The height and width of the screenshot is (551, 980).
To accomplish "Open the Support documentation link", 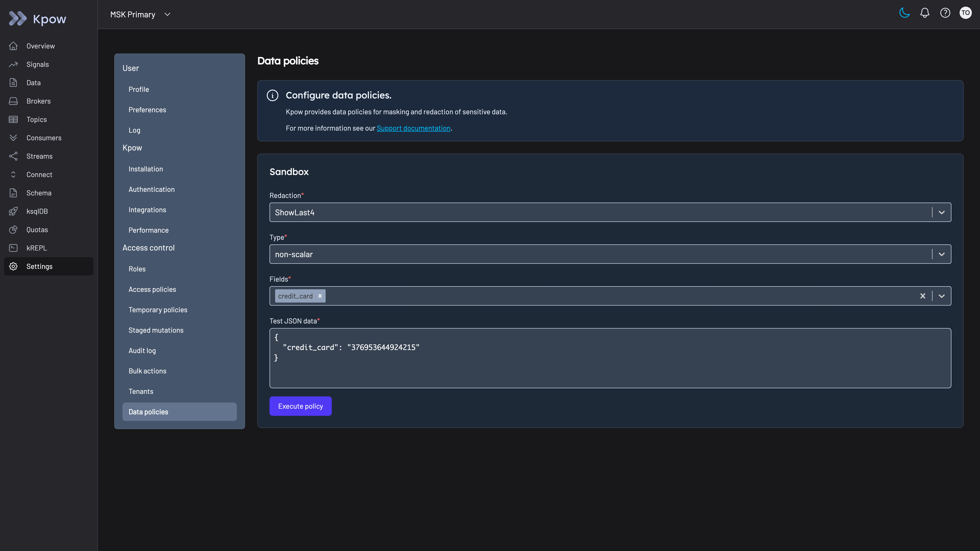I will pos(414,128).
